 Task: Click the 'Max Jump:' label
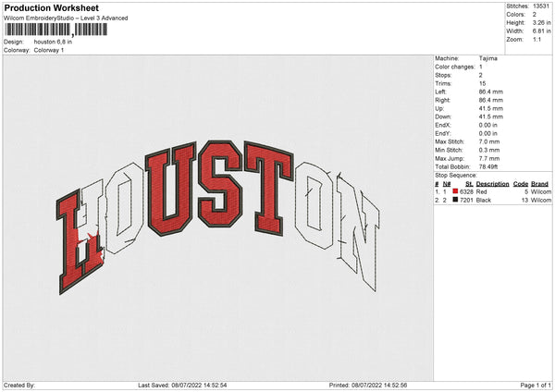click(450, 159)
